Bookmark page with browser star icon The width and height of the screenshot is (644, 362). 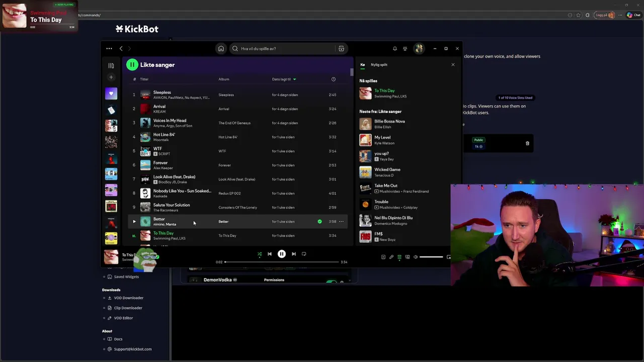tap(579, 15)
